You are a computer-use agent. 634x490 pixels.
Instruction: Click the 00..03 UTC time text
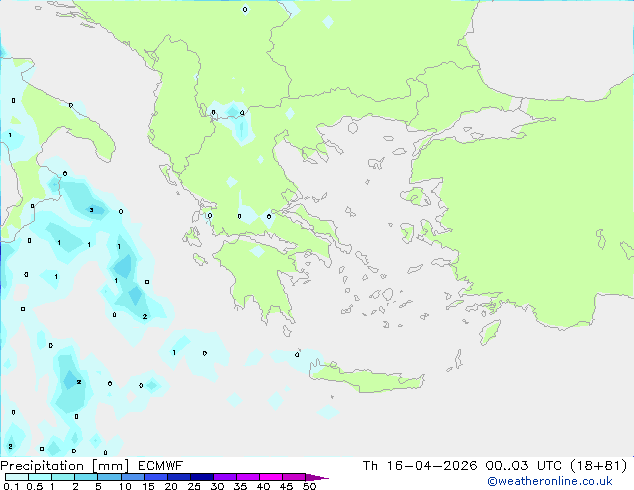pyautogui.click(x=523, y=466)
